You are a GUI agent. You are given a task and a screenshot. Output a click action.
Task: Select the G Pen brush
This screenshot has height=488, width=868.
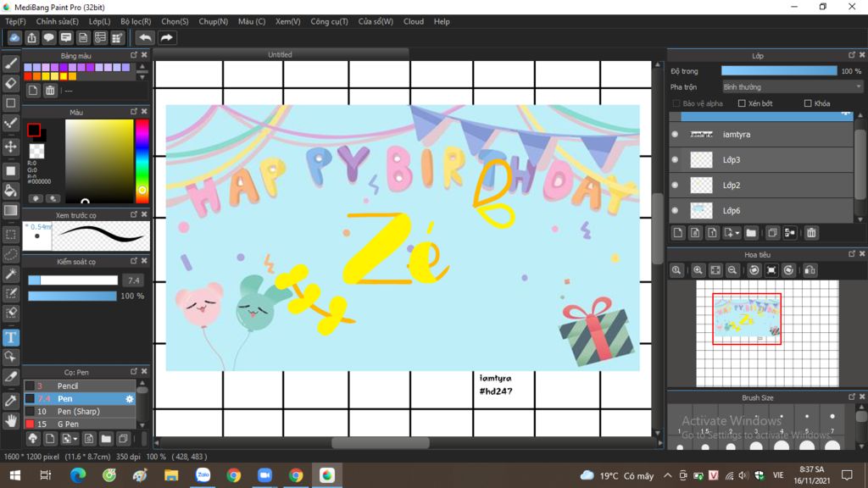(x=80, y=424)
